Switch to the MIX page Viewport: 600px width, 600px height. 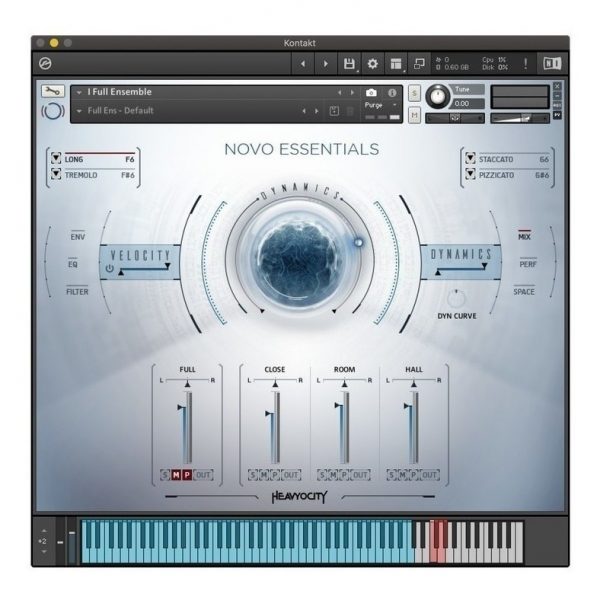click(524, 237)
